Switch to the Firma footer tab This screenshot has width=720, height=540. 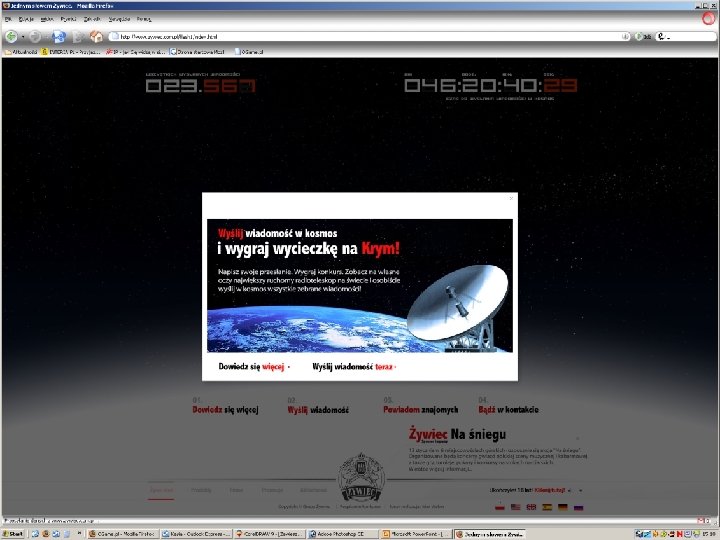[x=236, y=490]
